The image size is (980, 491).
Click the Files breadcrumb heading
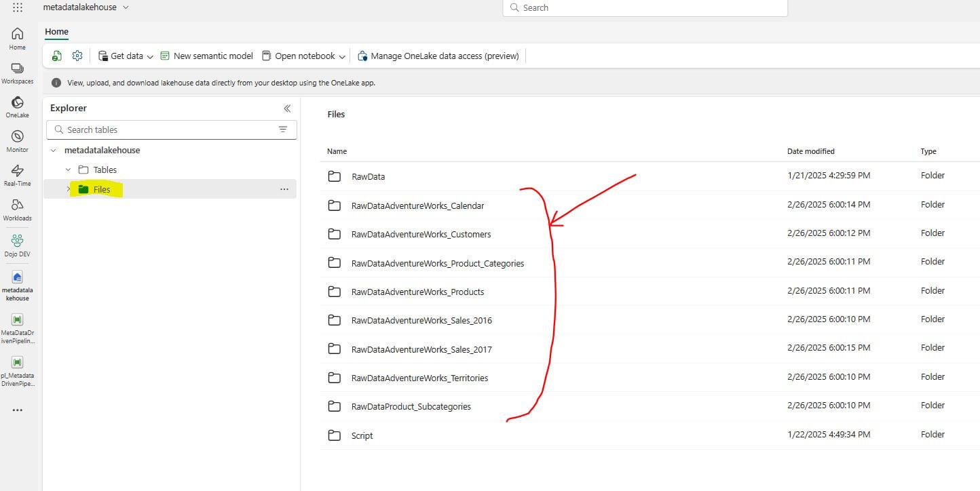(336, 115)
